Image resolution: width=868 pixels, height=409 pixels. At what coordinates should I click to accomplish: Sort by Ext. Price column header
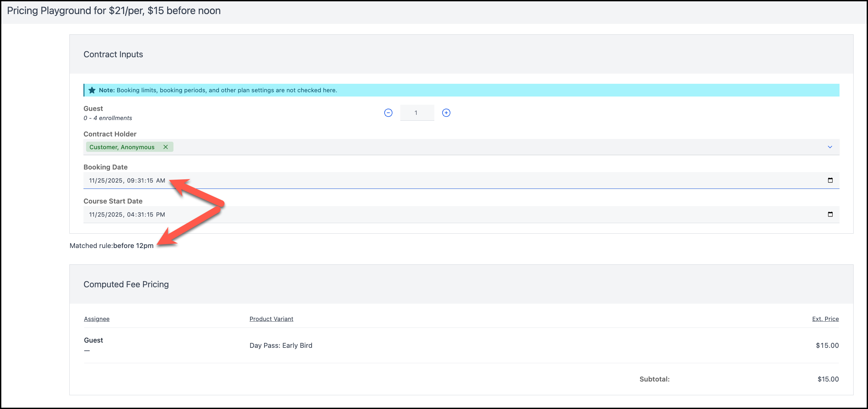[x=825, y=319]
